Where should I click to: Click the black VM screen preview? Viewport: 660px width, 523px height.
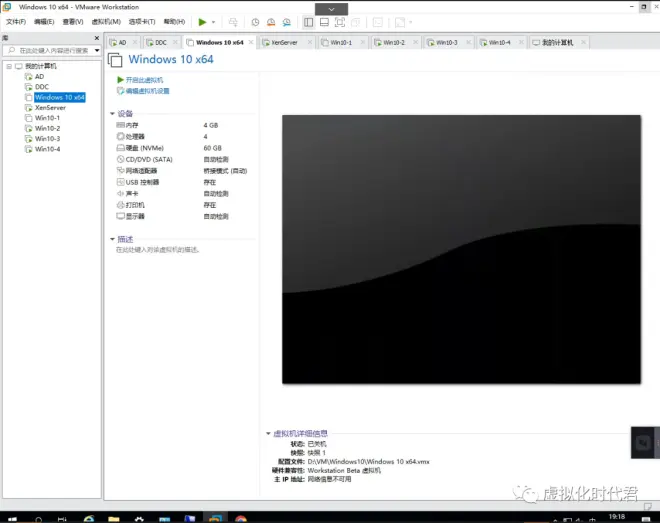(461, 249)
